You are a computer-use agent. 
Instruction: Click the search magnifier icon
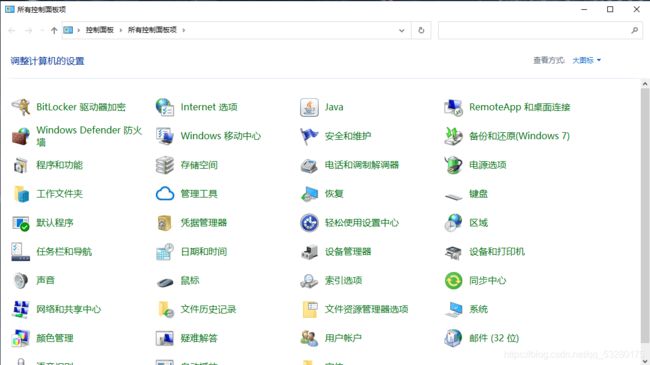(x=635, y=30)
